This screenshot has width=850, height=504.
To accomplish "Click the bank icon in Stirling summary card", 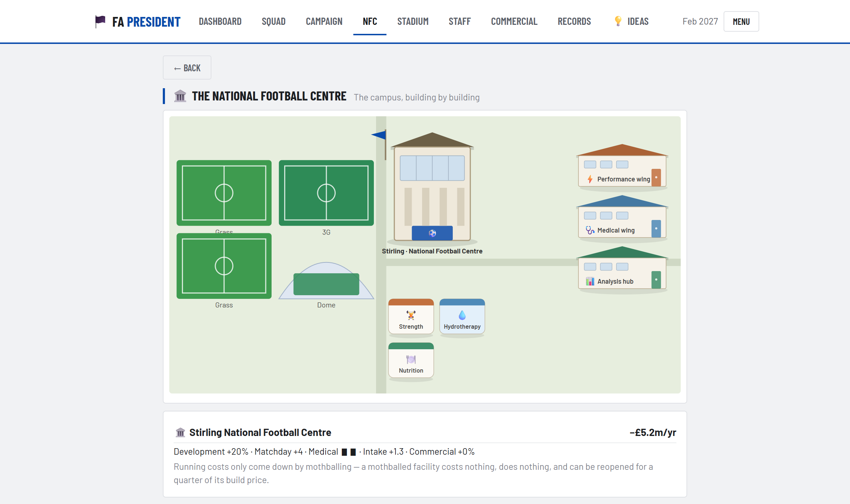I will 180,432.
